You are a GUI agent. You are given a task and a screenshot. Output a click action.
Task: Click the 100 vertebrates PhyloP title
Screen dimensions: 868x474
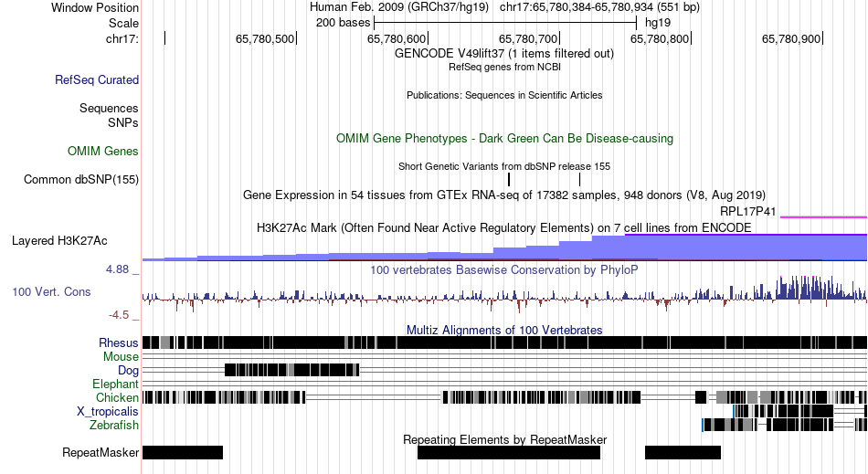point(503,270)
